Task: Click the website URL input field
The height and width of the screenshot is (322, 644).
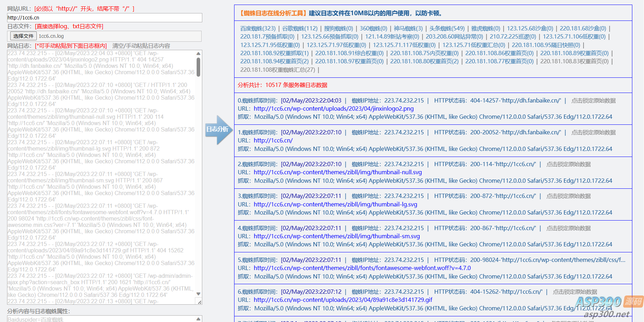Action: (x=105, y=18)
